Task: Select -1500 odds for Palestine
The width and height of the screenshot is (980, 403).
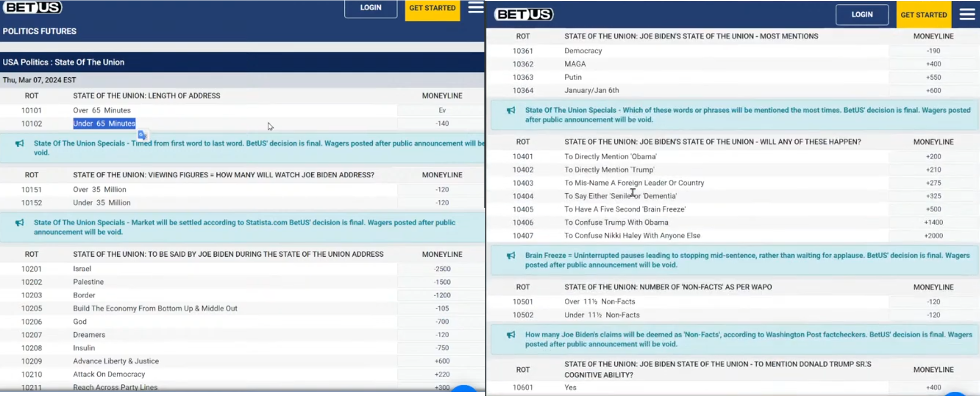Action: coord(442,282)
